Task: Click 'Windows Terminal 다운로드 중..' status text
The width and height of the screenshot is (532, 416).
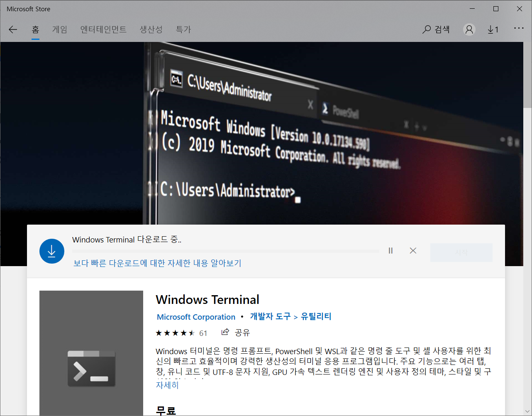Action: pyautogui.click(x=127, y=240)
